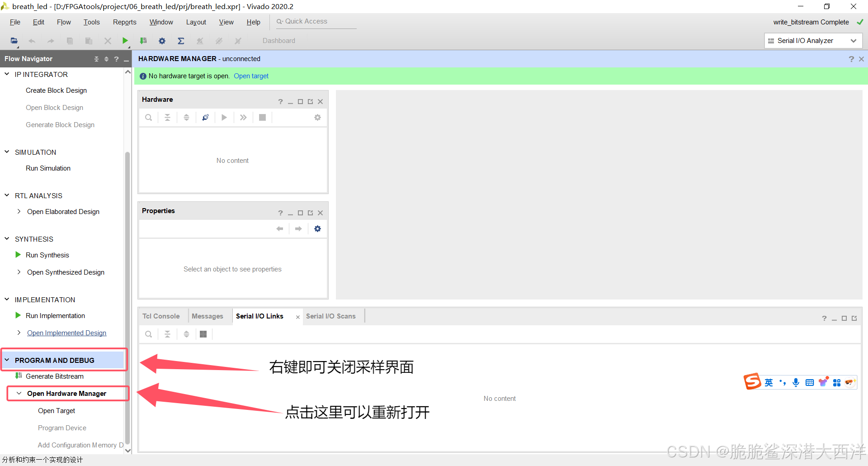The height and width of the screenshot is (466, 868).
Task: Collapse all in the Hardware panel toolbar
Action: (167, 118)
